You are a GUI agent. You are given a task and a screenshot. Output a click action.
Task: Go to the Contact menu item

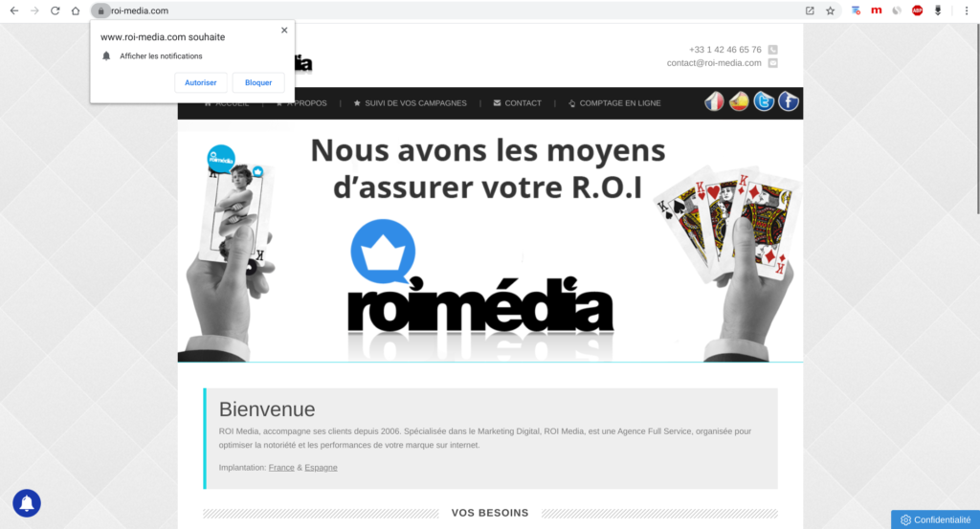(518, 103)
